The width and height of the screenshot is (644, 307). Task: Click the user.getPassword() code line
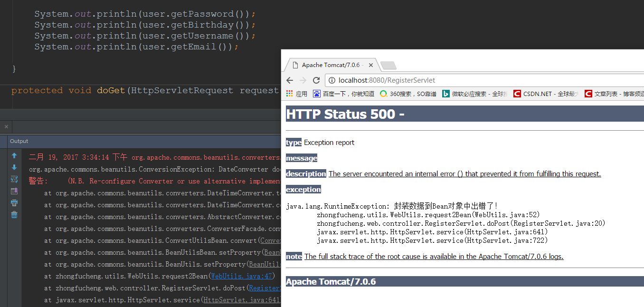(x=145, y=14)
